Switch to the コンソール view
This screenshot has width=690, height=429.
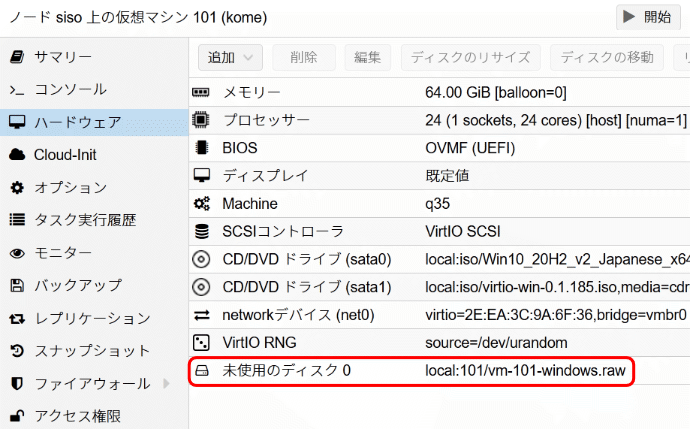coord(70,89)
